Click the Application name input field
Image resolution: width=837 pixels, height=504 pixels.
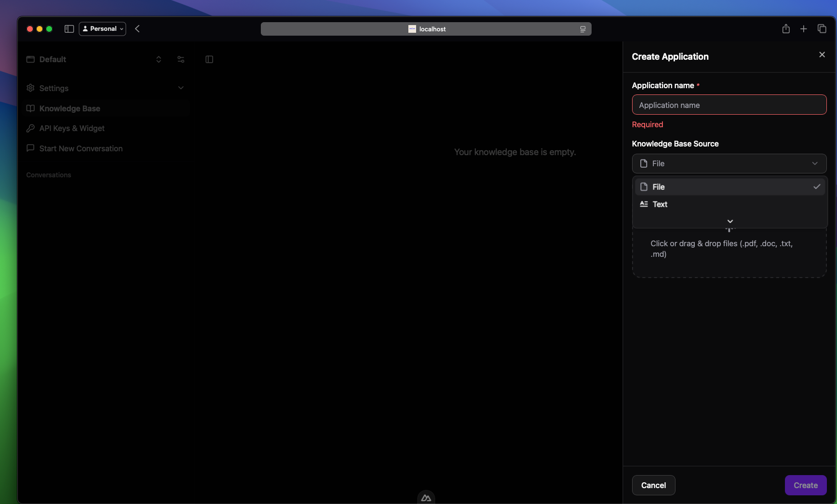[x=729, y=105]
